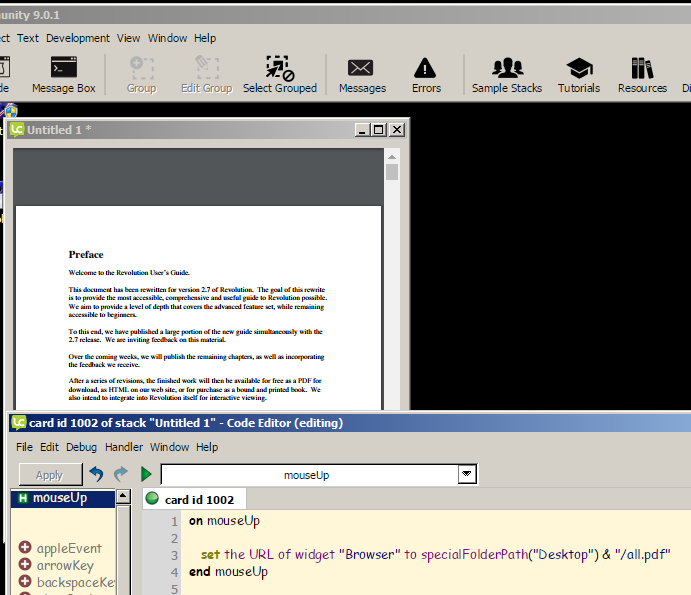Click the Select Grouped toolbar icon
Viewport: 691px width, 595px height.
tap(279, 75)
